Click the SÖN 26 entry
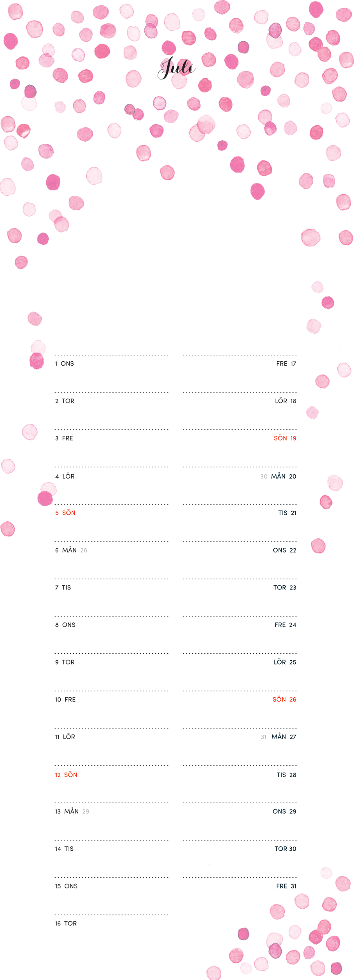 284,699
